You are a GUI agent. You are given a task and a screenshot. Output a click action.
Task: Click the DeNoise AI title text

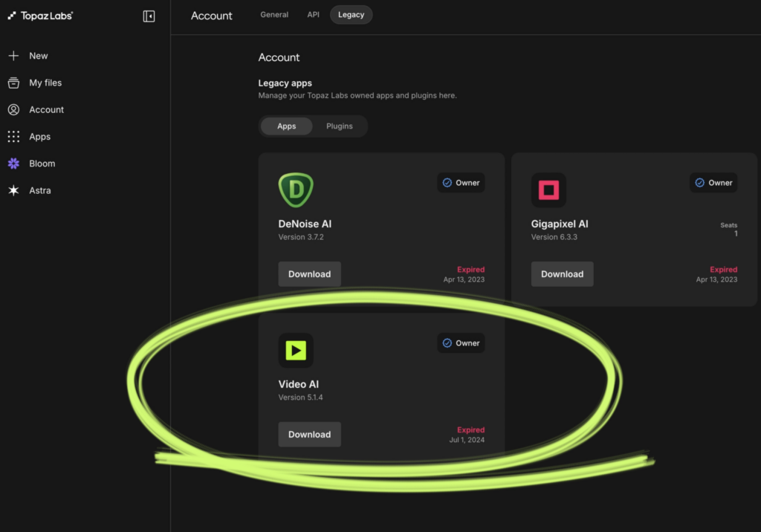(x=305, y=224)
